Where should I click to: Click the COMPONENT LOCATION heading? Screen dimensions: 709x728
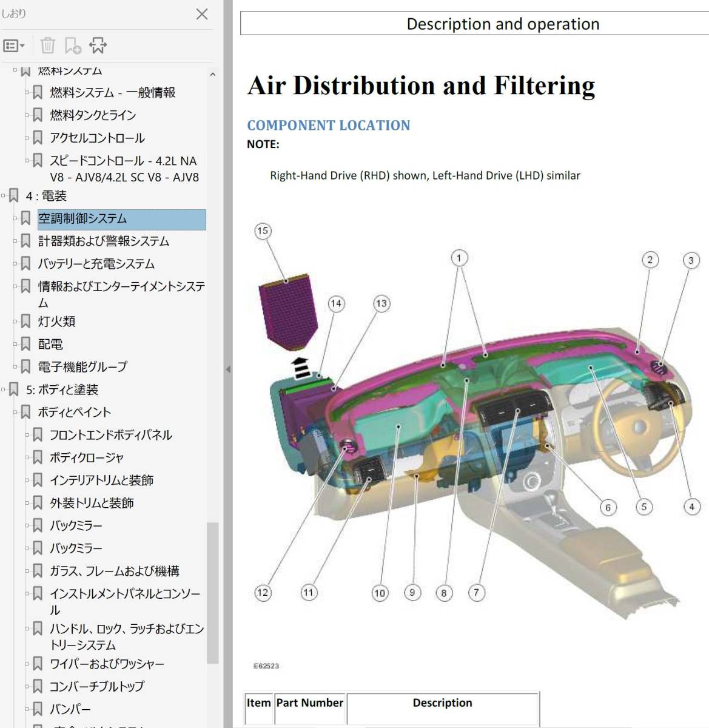tap(328, 126)
